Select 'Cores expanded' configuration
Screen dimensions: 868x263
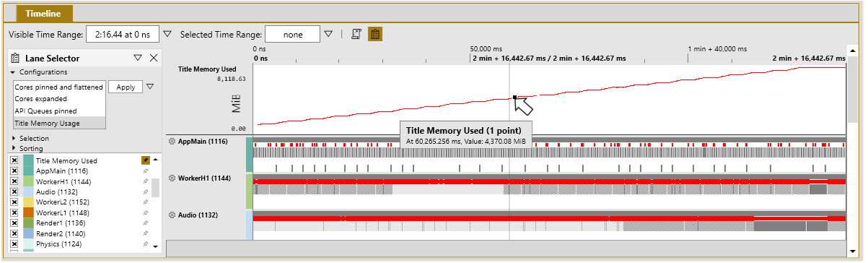click(59, 99)
